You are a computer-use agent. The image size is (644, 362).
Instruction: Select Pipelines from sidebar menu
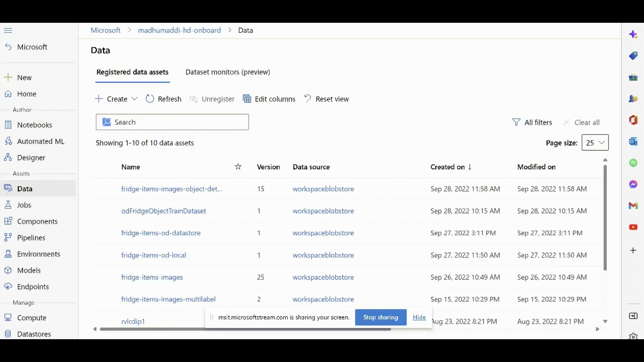click(31, 237)
